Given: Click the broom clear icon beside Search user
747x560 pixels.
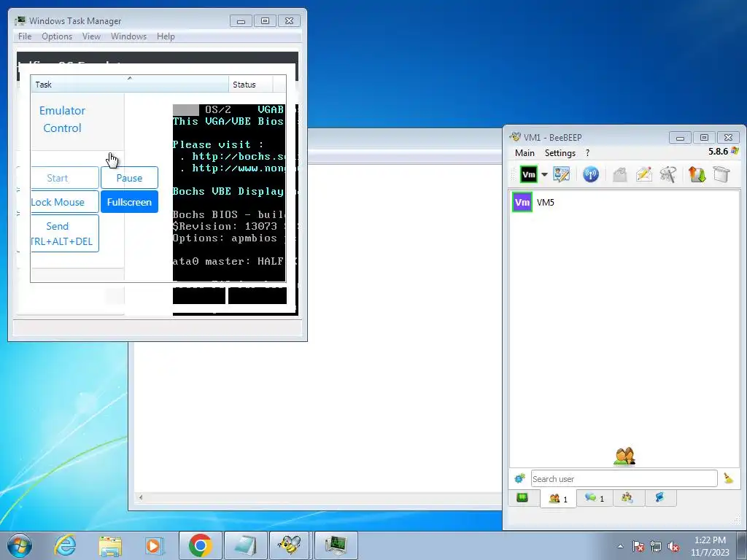Looking at the screenshot, I should pyautogui.click(x=729, y=478).
